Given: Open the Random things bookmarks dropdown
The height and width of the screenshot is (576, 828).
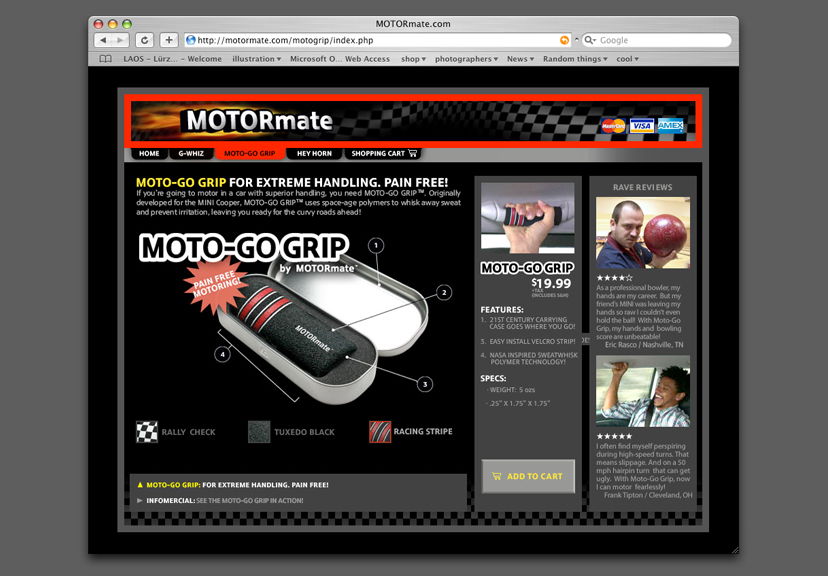Looking at the screenshot, I should point(575,59).
